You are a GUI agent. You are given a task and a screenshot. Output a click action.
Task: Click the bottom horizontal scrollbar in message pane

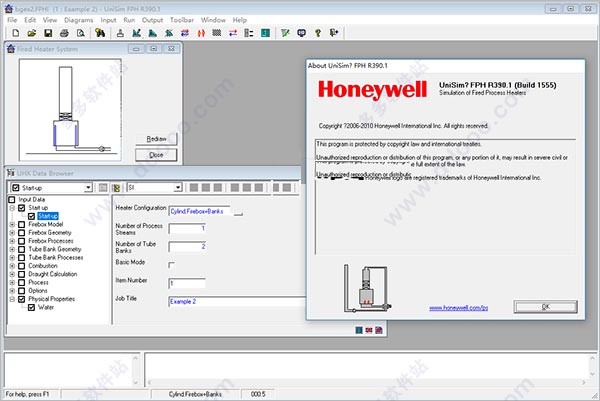[x=366, y=382]
